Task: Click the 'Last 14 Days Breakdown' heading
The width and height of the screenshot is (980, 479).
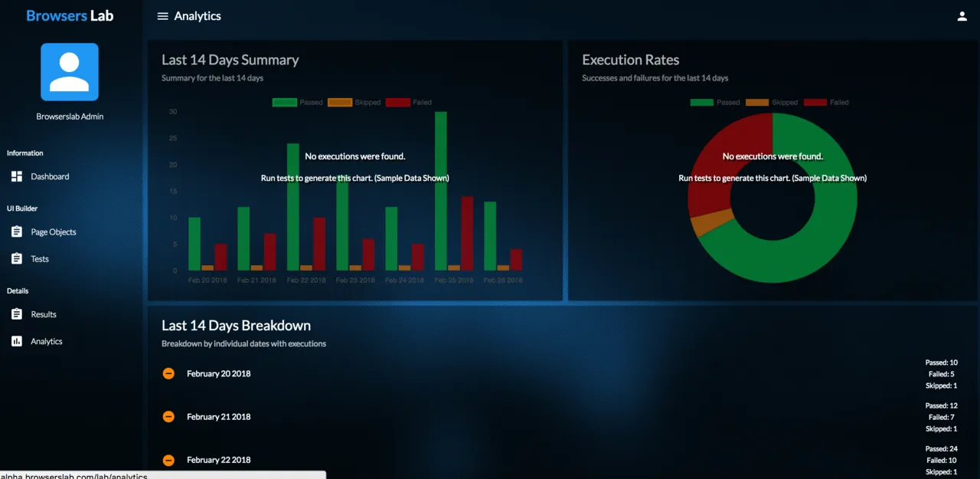Action: (236, 326)
